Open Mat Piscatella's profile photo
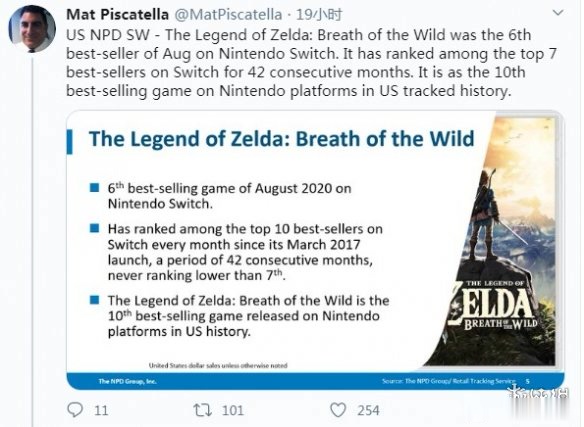The height and width of the screenshot is (427, 584). click(x=32, y=29)
